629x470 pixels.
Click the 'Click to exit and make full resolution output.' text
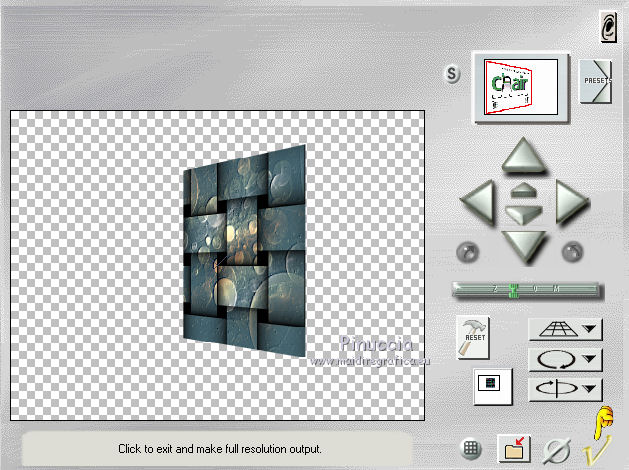click(220, 449)
